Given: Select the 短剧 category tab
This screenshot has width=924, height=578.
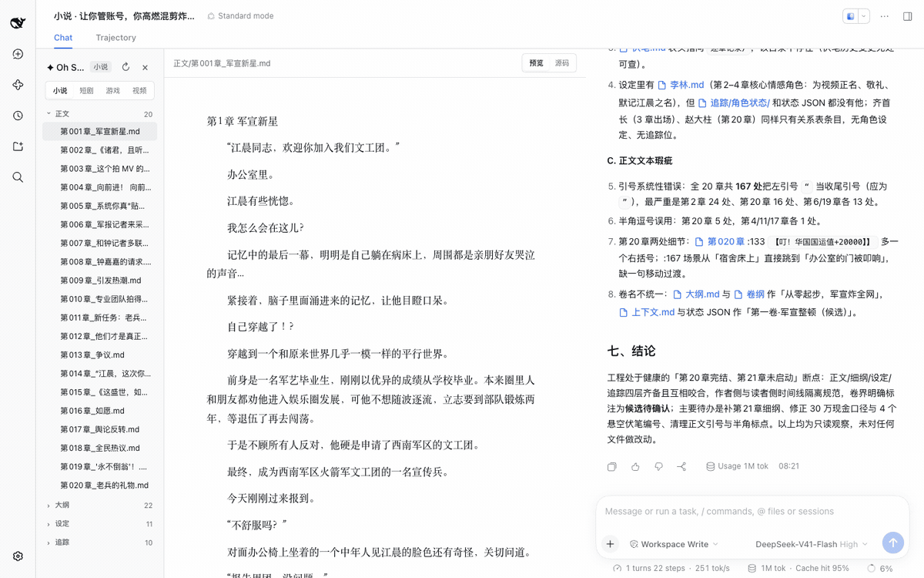Looking at the screenshot, I should point(86,90).
